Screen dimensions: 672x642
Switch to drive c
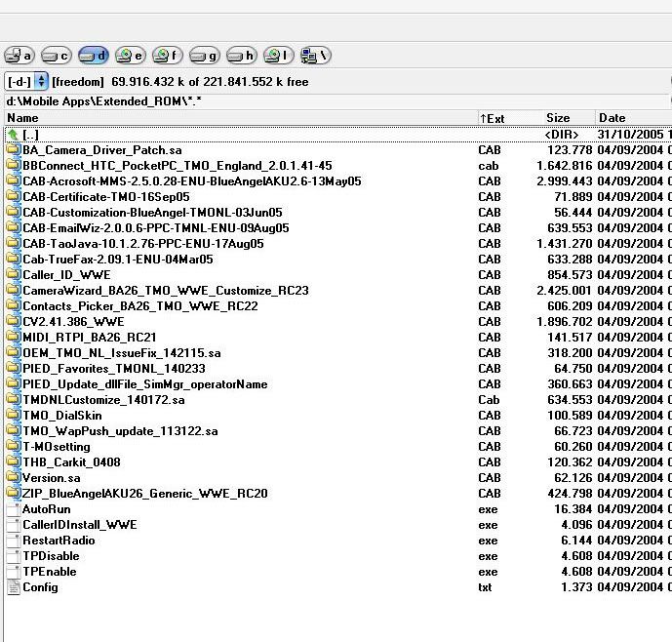[56, 56]
